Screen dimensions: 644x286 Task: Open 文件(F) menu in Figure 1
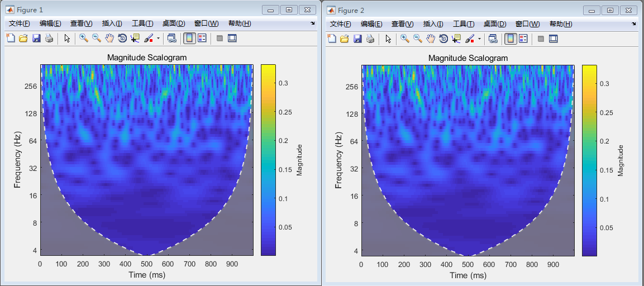(x=20, y=23)
